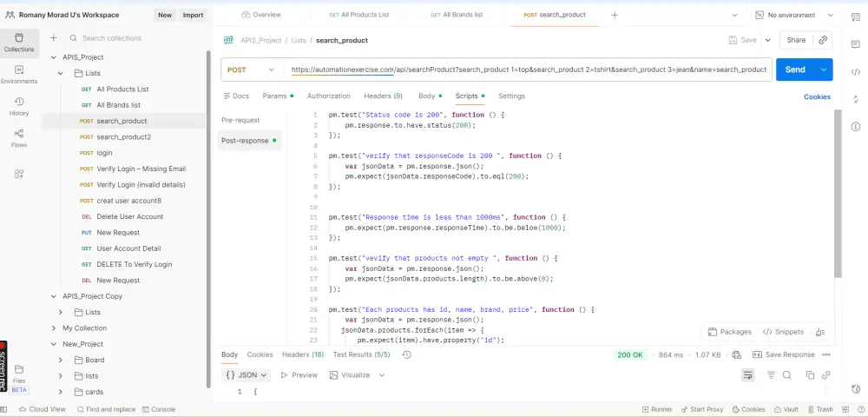This screenshot has width=868, height=417.
Task: Click the response history clock icon
Action: [x=407, y=354]
